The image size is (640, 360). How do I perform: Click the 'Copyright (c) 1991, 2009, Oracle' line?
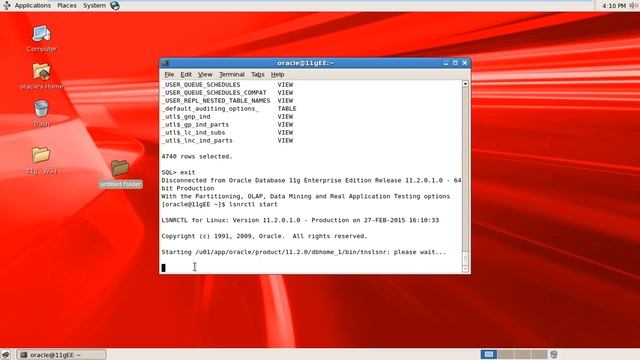tap(264, 236)
